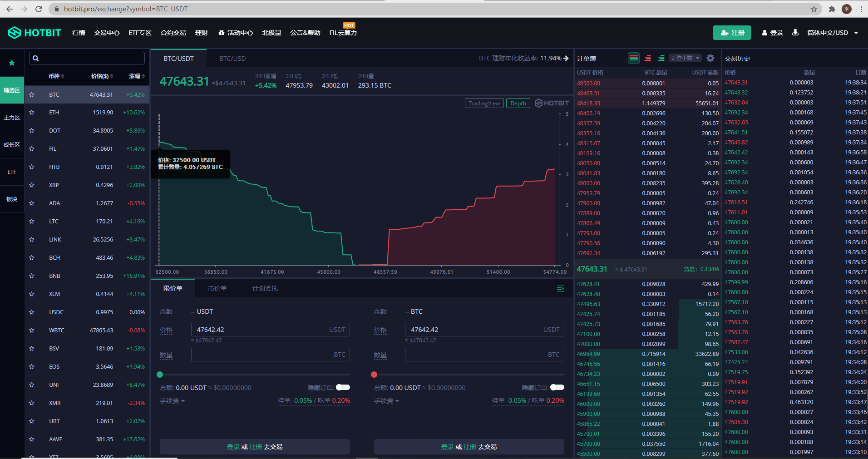Select ask price 48500.00 in order book
Image resolution: width=868 pixels, height=459 pixels.
588,84
